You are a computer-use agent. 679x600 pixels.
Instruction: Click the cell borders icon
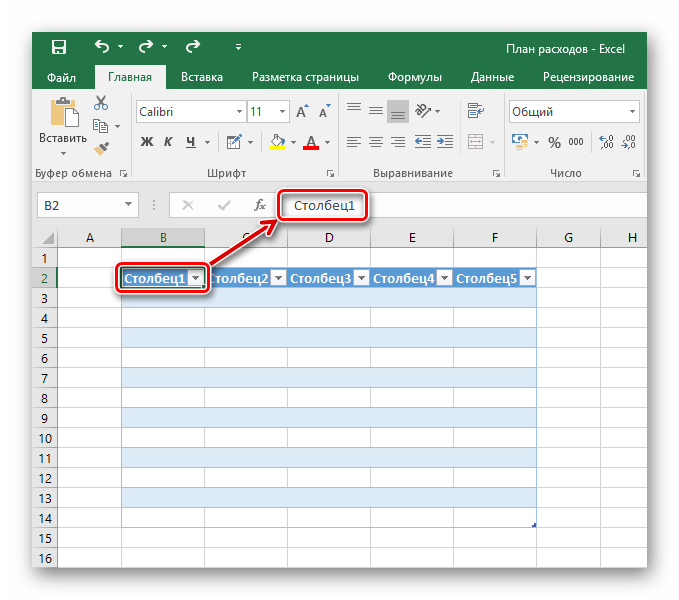click(233, 142)
